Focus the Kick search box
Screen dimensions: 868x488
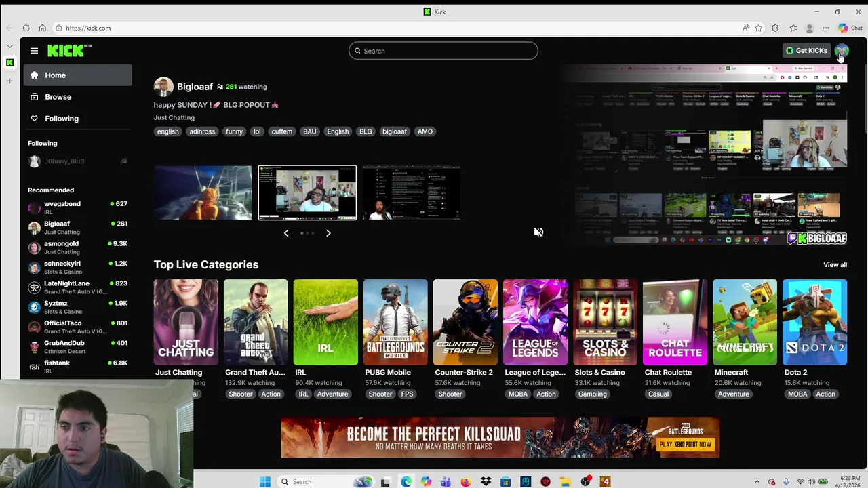click(x=443, y=51)
